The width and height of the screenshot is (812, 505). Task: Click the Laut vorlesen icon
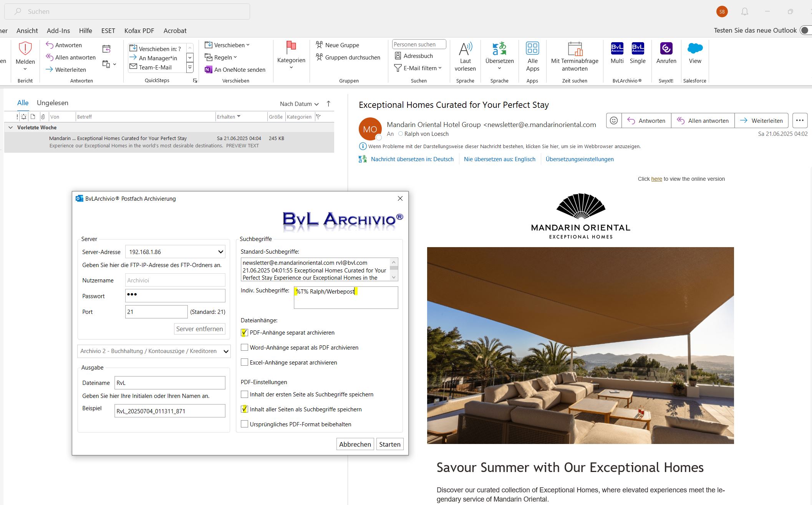[x=465, y=49]
